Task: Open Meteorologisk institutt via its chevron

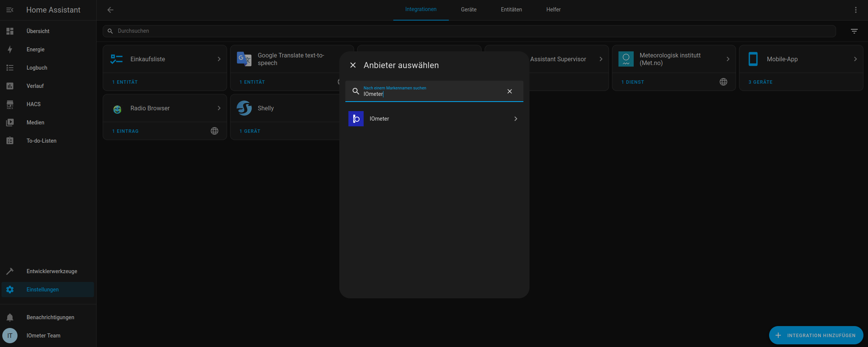Action: pos(728,59)
